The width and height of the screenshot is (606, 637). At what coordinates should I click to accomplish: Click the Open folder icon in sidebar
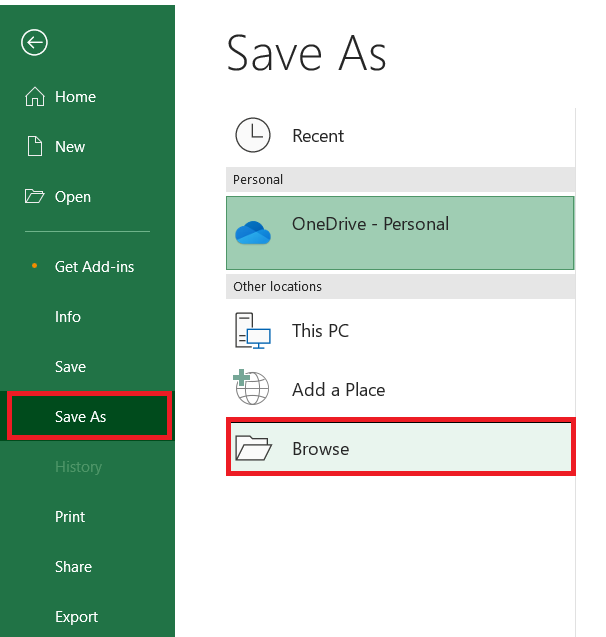pyautogui.click(x=34, y=196)
